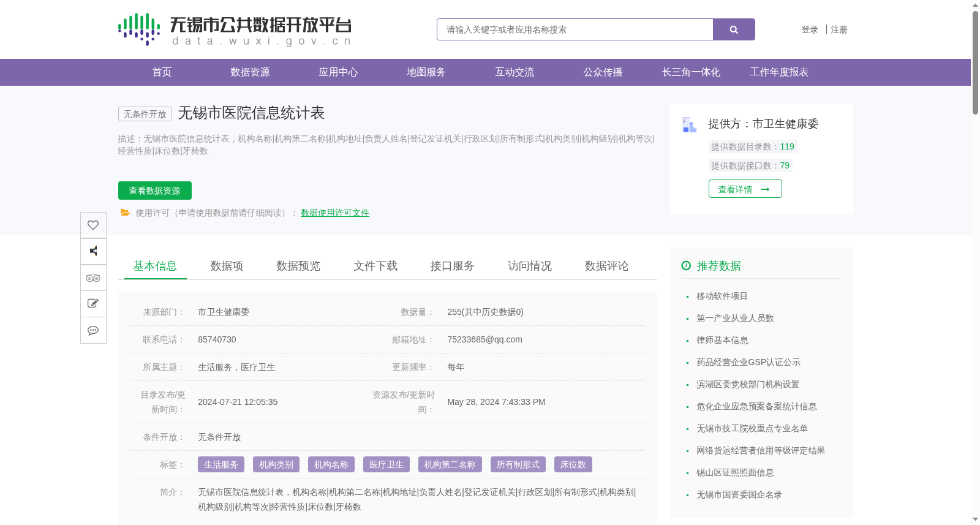Switch to the 数据项 tab
This screenshot has height=525, width=980.
coord(227,266)
